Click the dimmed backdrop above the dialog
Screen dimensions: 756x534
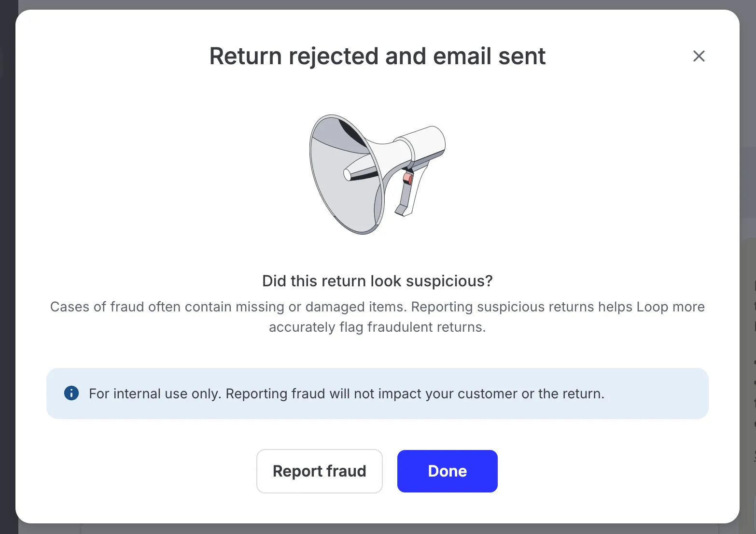coord(378,4)
